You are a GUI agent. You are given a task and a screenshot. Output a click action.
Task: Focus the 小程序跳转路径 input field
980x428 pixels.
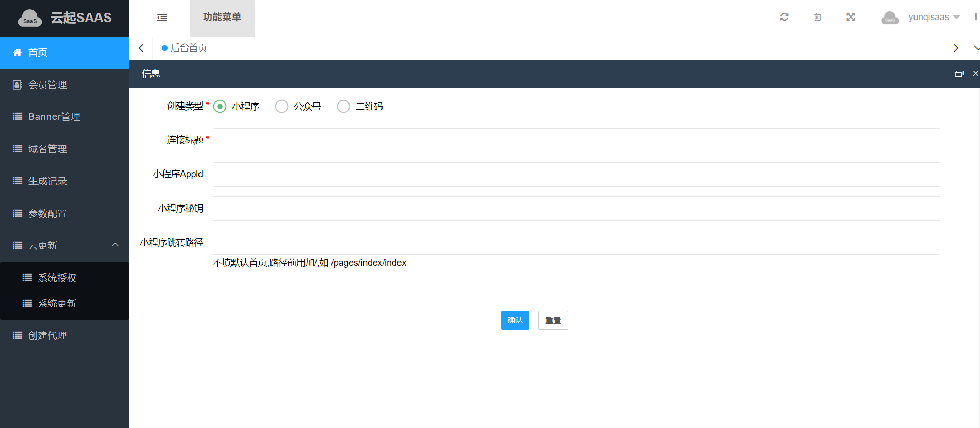(x=576, y=243)
